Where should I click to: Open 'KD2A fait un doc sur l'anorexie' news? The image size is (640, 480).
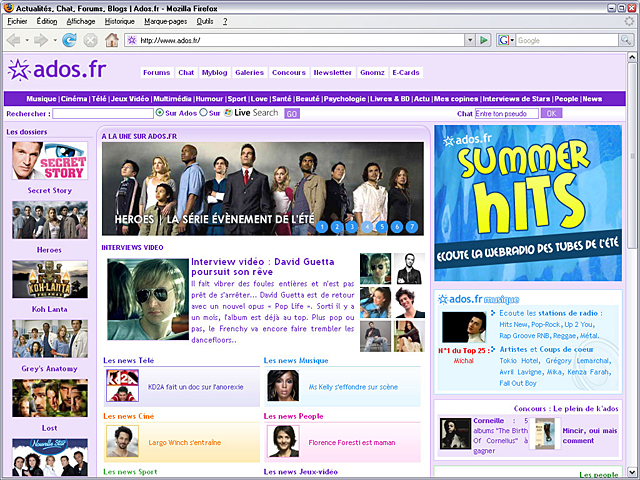tap(196, 387)
